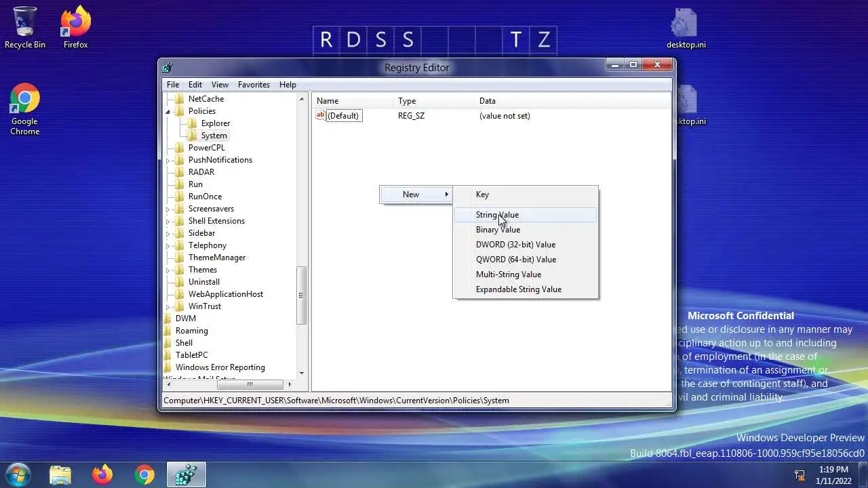Select the Roaming key

[191, 331]
